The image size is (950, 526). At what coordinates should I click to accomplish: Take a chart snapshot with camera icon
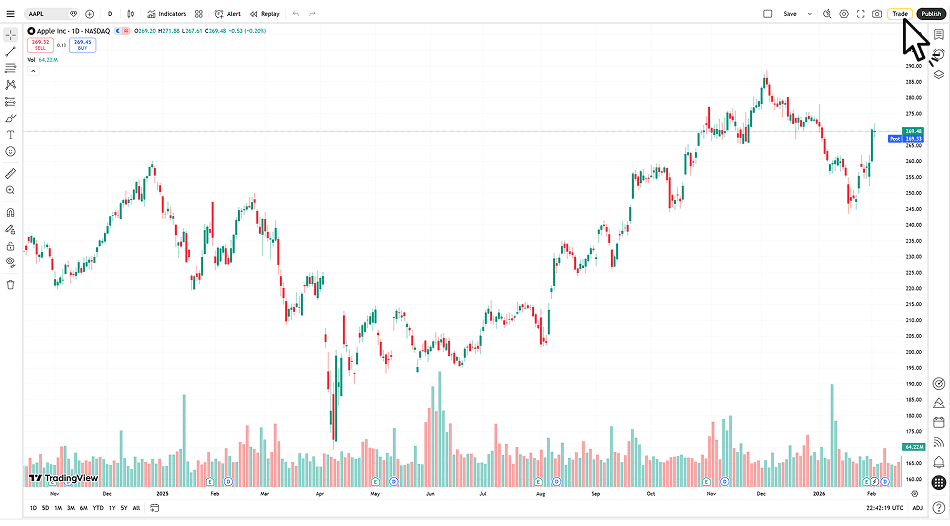pyautogui.click(x=877, y=14)
